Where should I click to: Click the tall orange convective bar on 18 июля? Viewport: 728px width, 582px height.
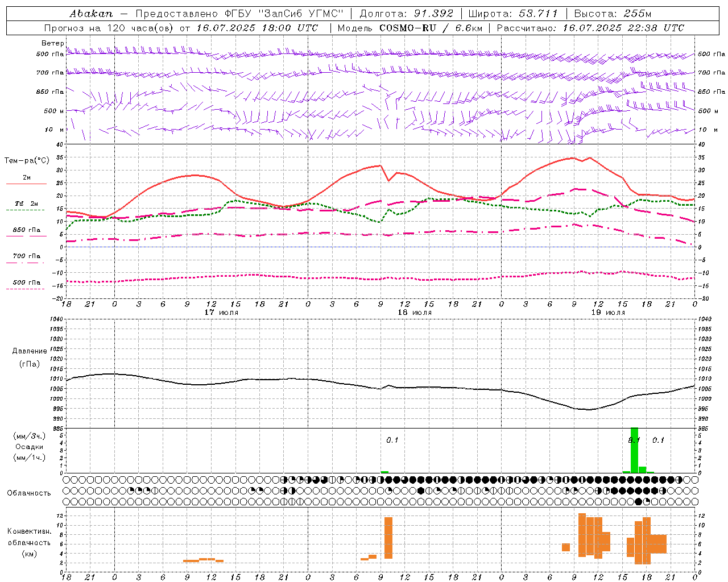[388, 538]
